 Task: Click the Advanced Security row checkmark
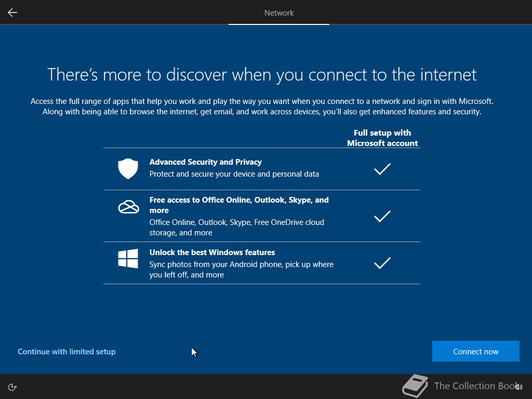(x=382, y=169)
